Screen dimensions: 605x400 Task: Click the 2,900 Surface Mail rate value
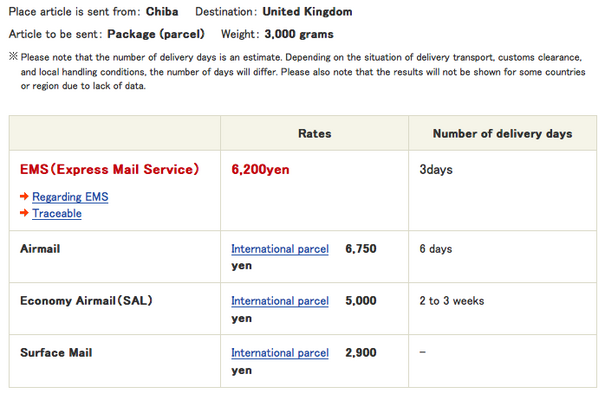[x=361, y=353]
